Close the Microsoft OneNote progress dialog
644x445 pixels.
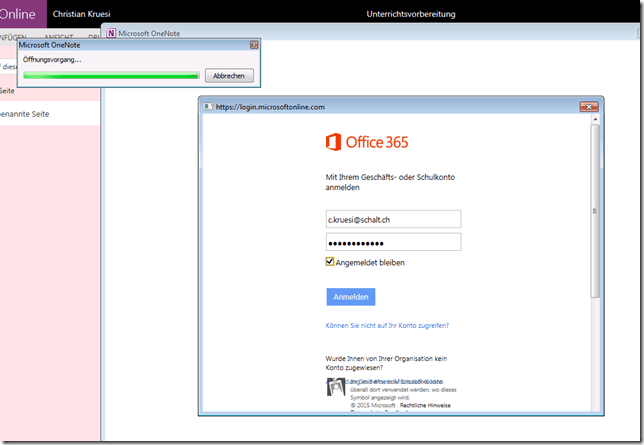point(254,45)
